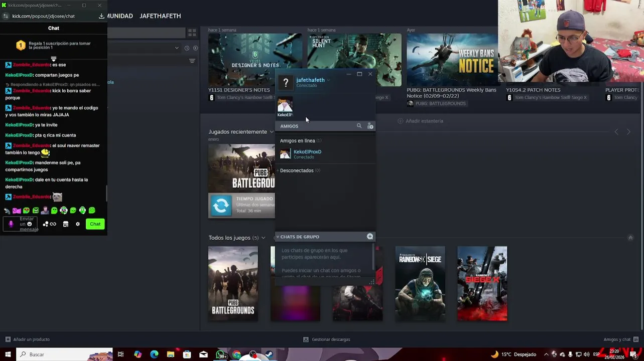This screenshot has height=361, width=644.
Task: Click the ESP language indicator
Action: (596, 354)
